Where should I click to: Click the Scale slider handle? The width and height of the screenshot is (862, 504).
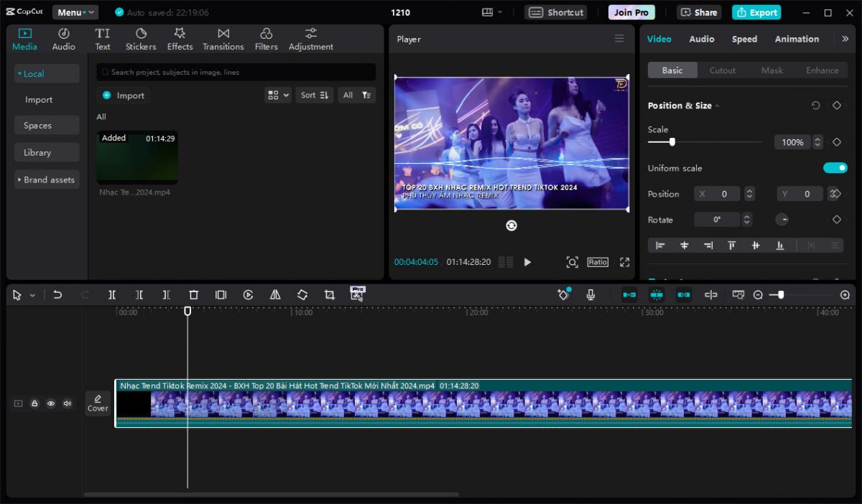pyautogui.click(x=672, y=142)
